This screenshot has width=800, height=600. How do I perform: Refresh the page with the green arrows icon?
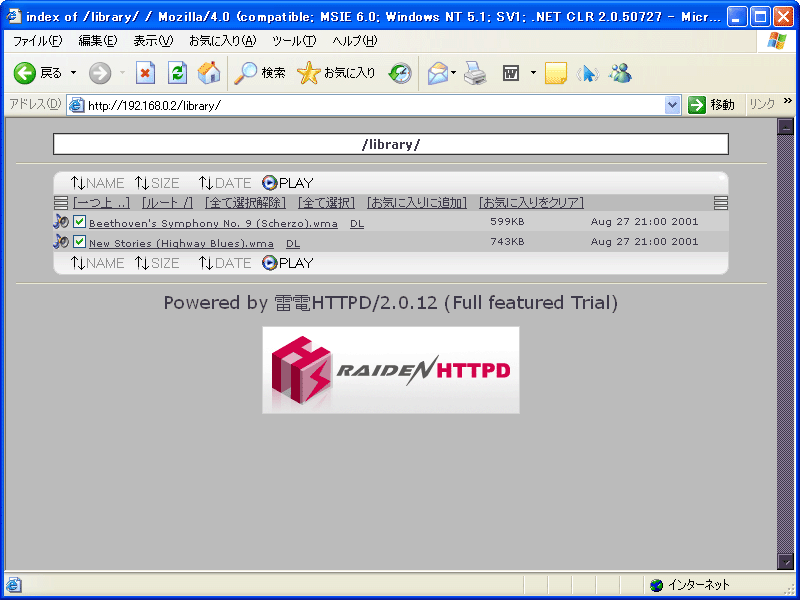tap(177, 73)
